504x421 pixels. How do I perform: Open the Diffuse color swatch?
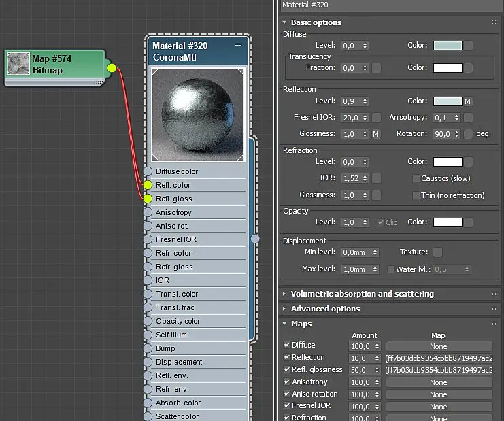pyautogui.click(x=448, y=46)
